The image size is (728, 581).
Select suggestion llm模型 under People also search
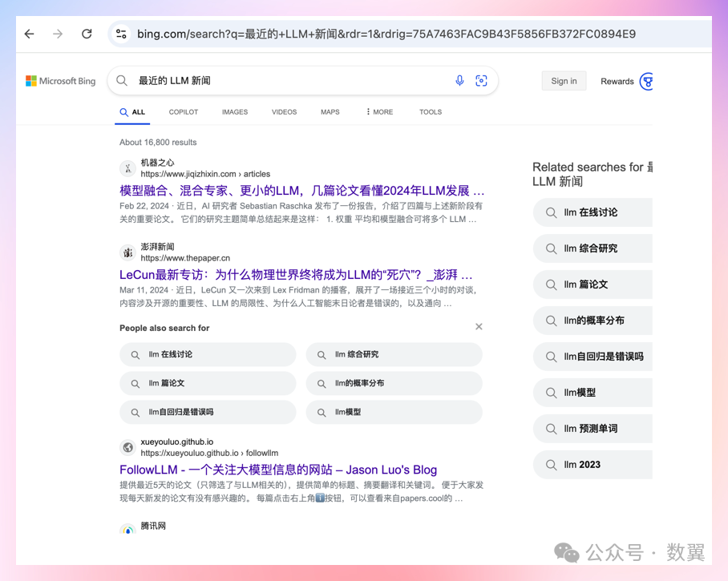point(394,412)
